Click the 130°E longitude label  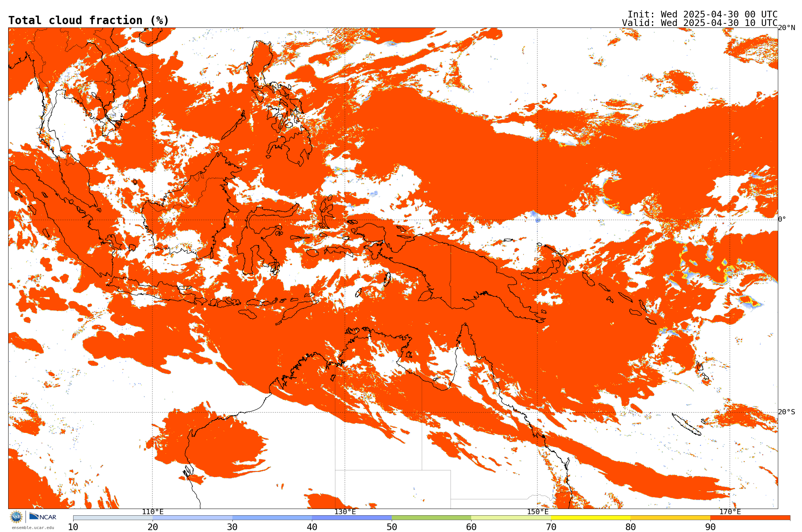(x=345, y=512)
